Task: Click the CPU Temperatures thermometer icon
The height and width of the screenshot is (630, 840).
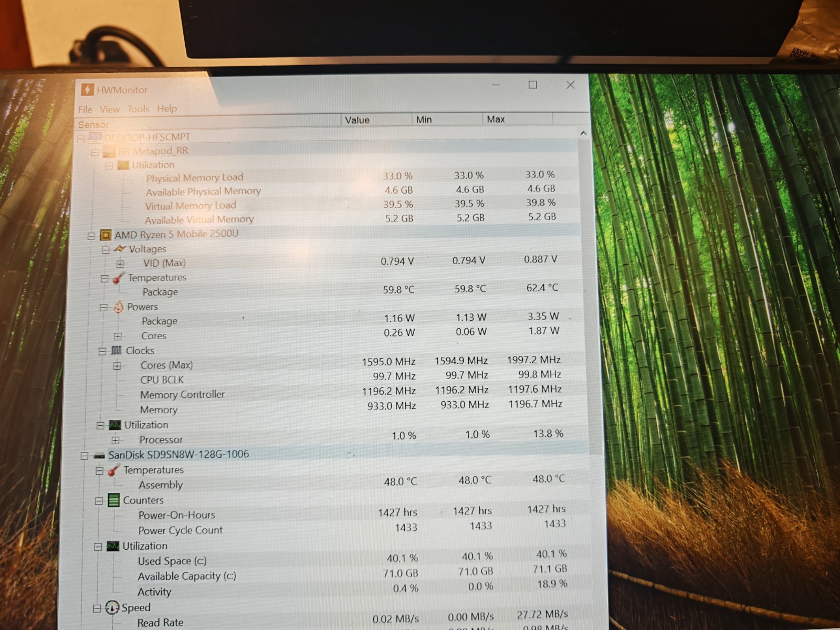Action: click(x=119, y=278)
